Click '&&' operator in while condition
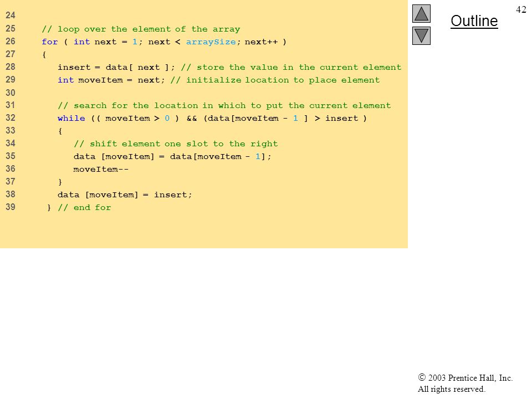This screenshot has width=532, height=399. [x=192, y=118]
